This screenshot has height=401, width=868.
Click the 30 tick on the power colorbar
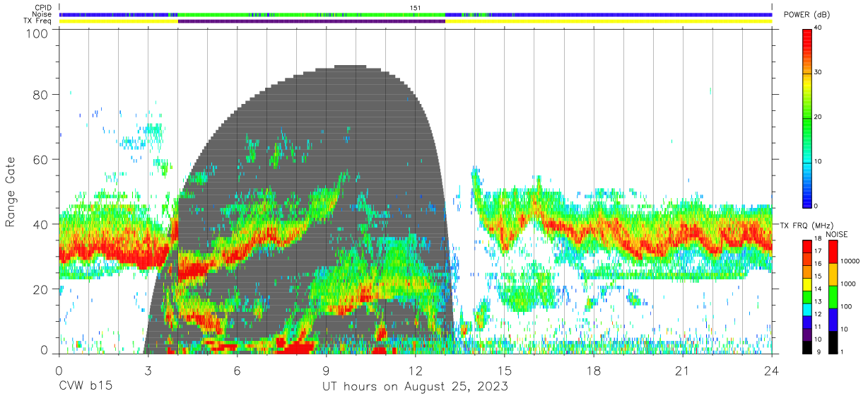(x=818, y=72)
